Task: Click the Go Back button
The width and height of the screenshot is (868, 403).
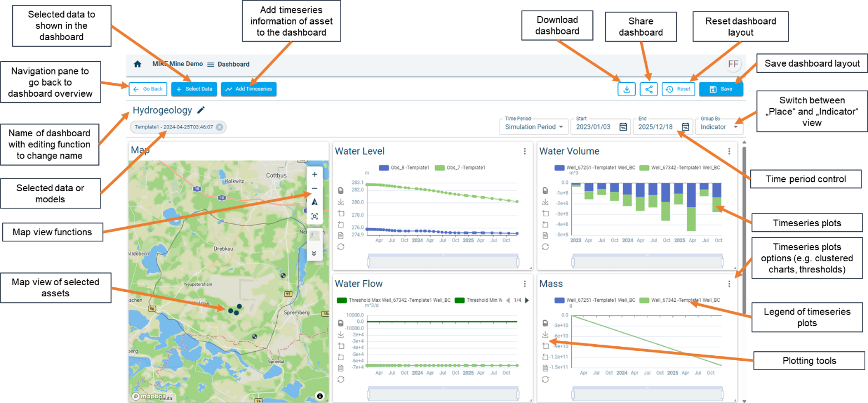Action: click(148, 89)
